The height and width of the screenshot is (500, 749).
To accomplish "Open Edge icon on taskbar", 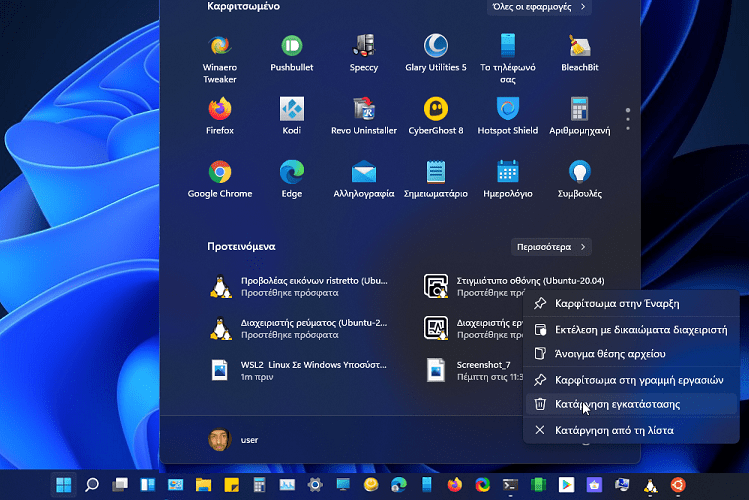I will 399,485.
